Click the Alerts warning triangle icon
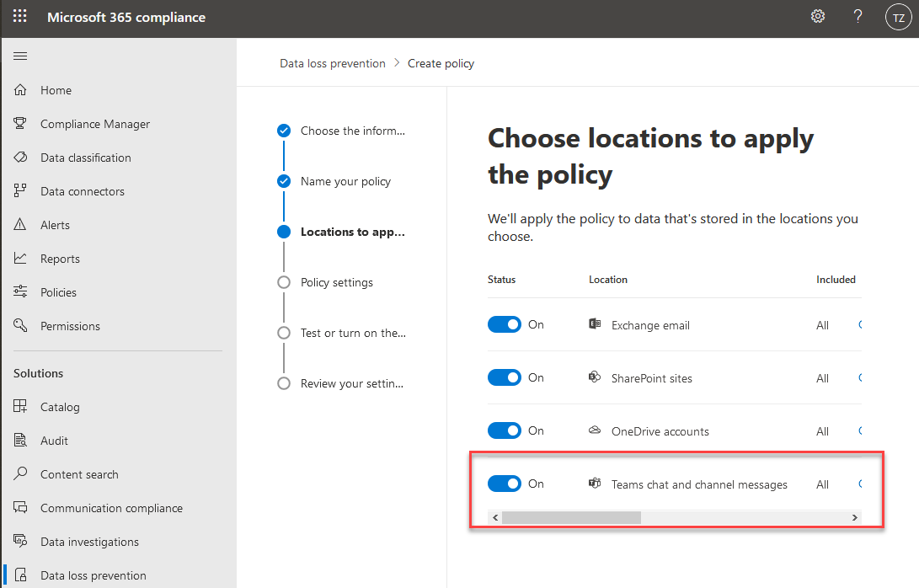The image size is (919, 588). [21, 225]
